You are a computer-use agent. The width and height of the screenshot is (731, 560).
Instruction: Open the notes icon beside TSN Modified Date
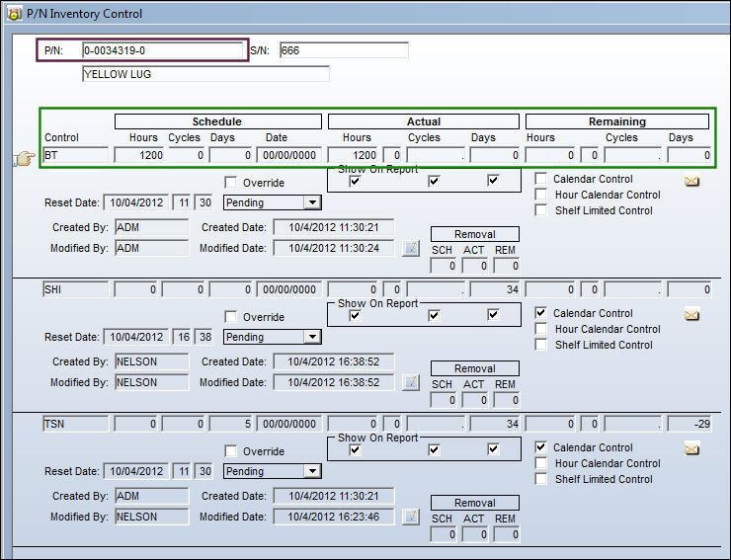pos(411,517)
